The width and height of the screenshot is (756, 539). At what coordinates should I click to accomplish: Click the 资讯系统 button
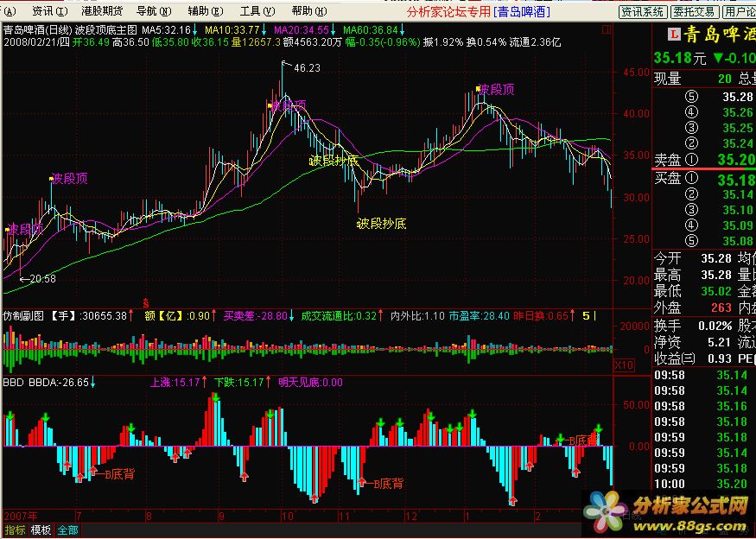pos(643,11)
